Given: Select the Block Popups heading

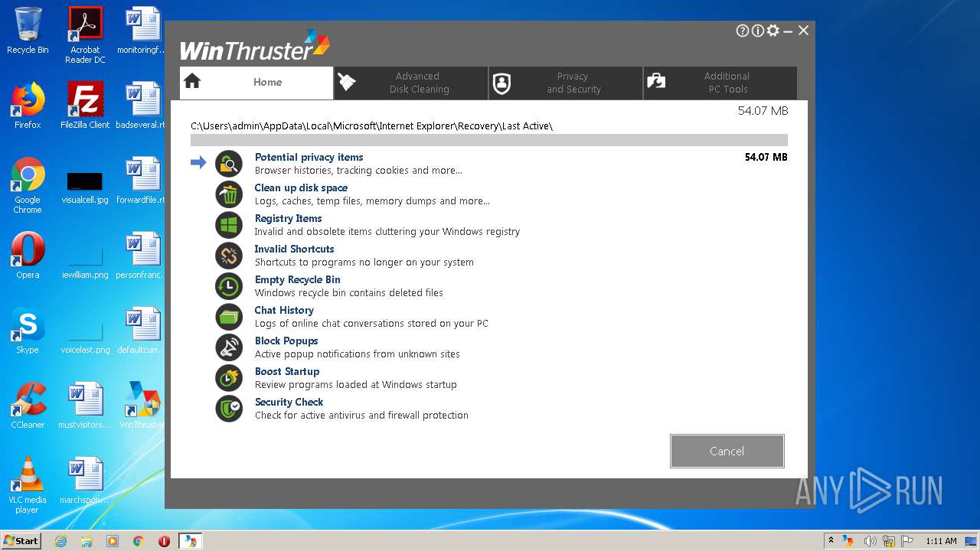Looking at the screenshot, I should (x=286, y=341).
